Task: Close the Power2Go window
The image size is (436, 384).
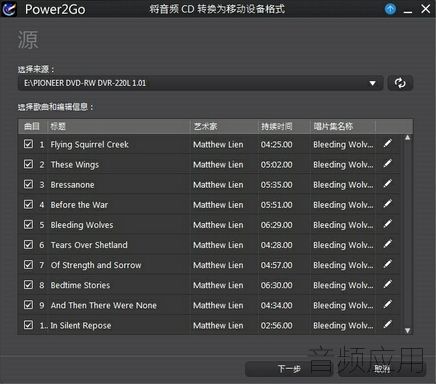Action: (x=425, y=9)
